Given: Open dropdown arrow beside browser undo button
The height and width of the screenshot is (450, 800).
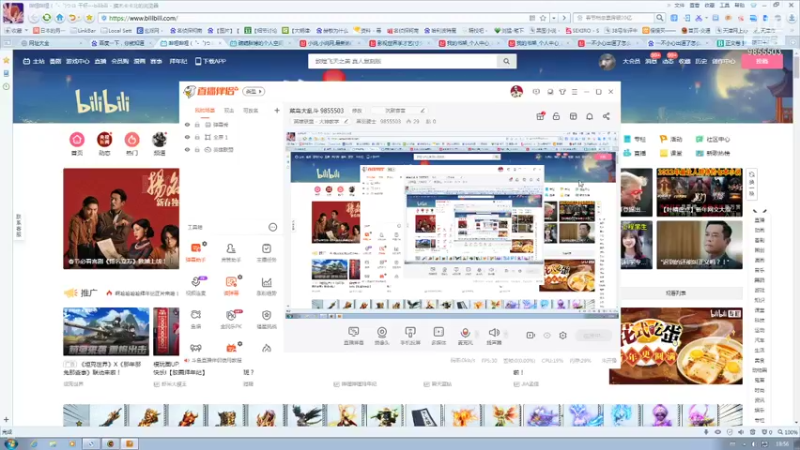Looking at the screenshot, I should click(x=81, y=18).
